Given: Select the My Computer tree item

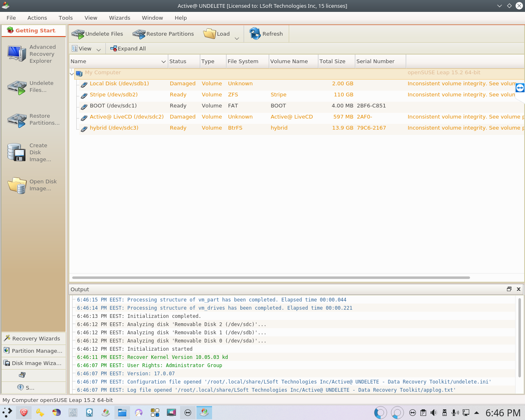Looking at the screenshot, I should tap(103, 73).
